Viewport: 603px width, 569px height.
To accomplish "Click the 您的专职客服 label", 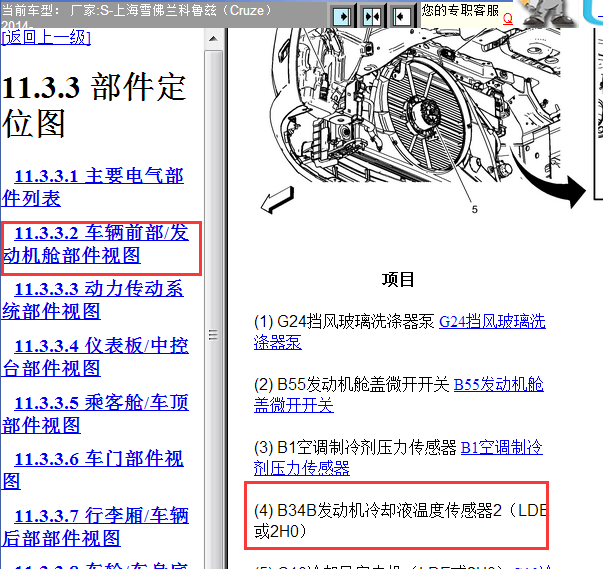I will click(x=460, y=10).
